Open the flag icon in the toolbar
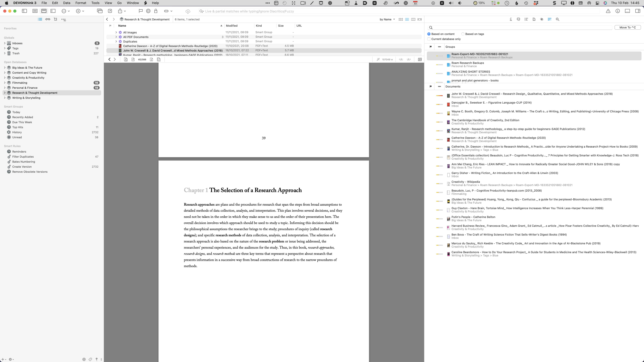 coord(140,11)
